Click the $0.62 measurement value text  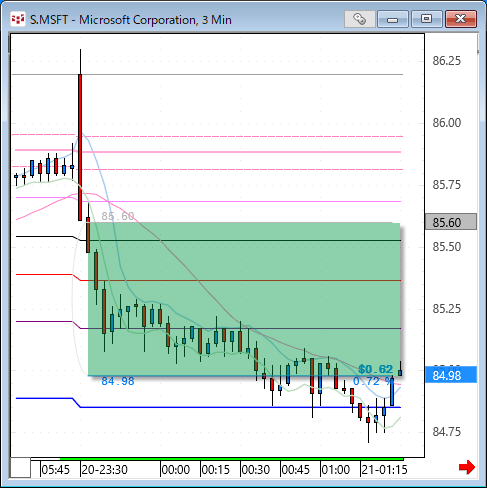coord(376,369)
